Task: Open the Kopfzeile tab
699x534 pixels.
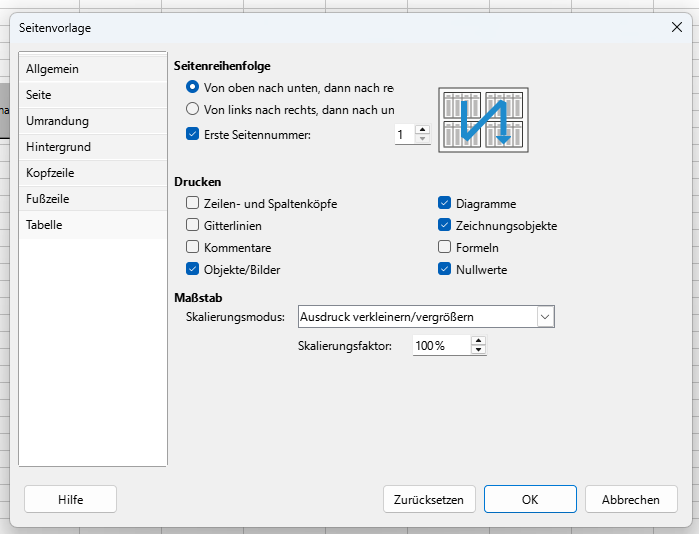Action: [x=92, y=173]
